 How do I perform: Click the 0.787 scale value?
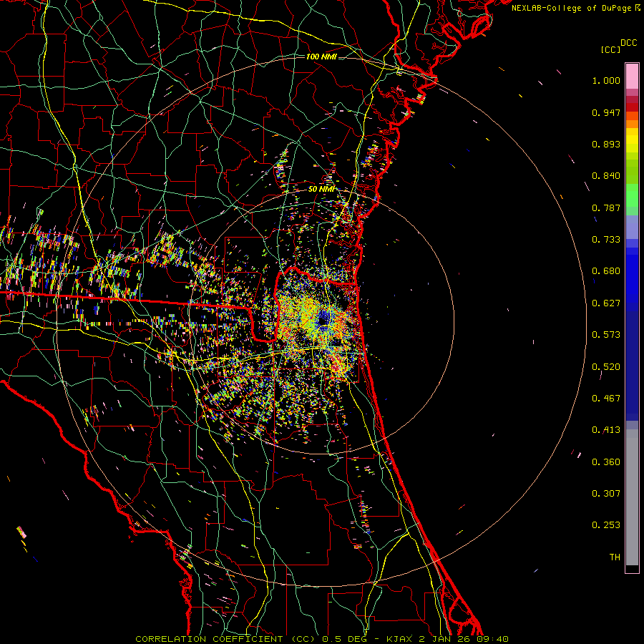point(606,208)
